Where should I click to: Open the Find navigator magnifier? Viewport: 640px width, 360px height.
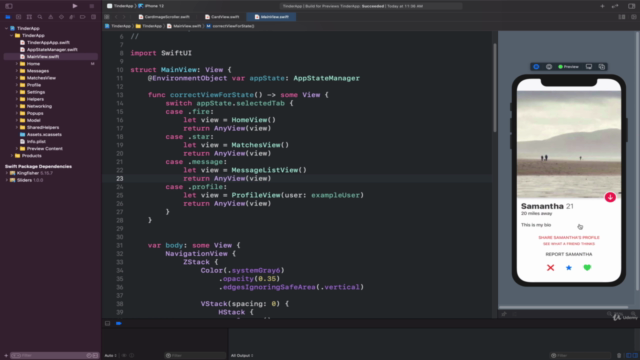click(x=40, y=17)
